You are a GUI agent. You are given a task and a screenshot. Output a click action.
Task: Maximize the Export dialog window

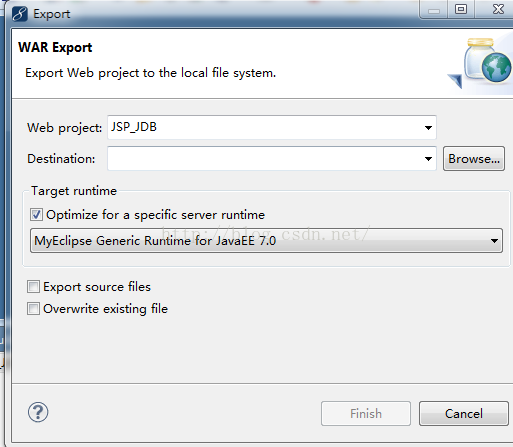(x=461, y=9)
